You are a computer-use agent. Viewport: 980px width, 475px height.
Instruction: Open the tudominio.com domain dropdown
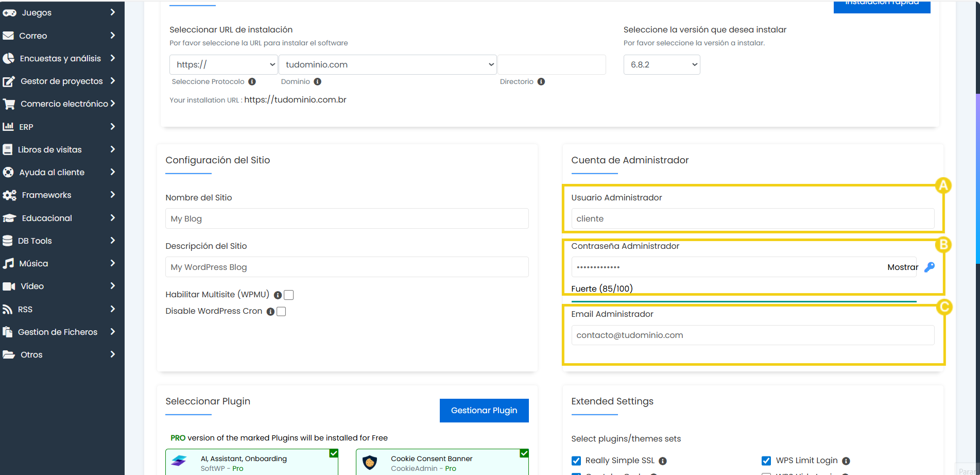388,64
